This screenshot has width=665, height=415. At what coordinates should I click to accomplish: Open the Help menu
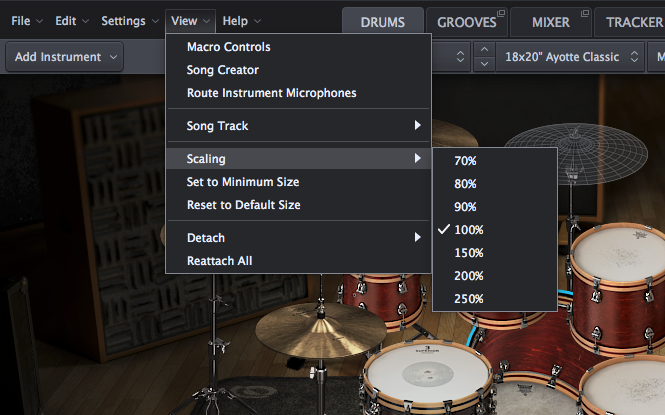pyautogui.click(x=241, y=21)
